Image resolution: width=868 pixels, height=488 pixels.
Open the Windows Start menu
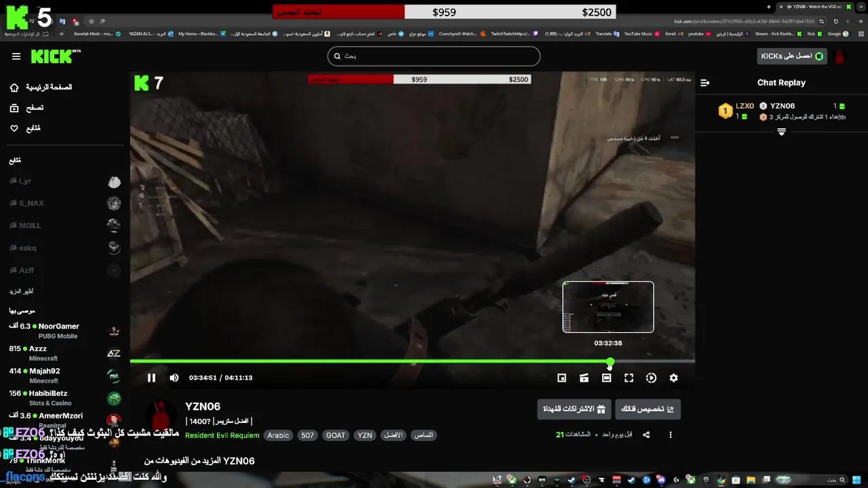click(x=856, y=480)
